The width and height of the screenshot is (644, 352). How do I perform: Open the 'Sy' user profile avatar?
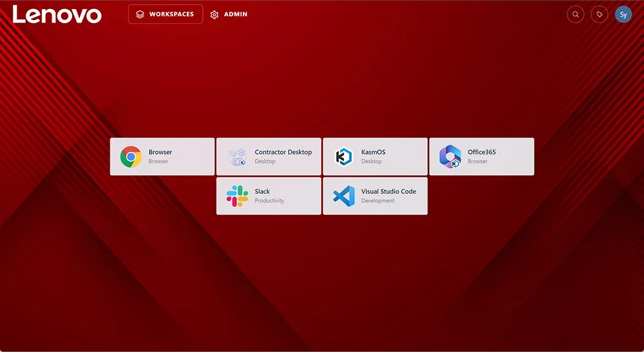(x=623, y=14)
